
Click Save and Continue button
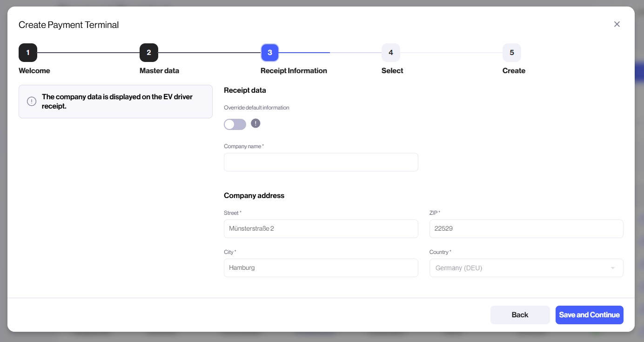point(589,315)
